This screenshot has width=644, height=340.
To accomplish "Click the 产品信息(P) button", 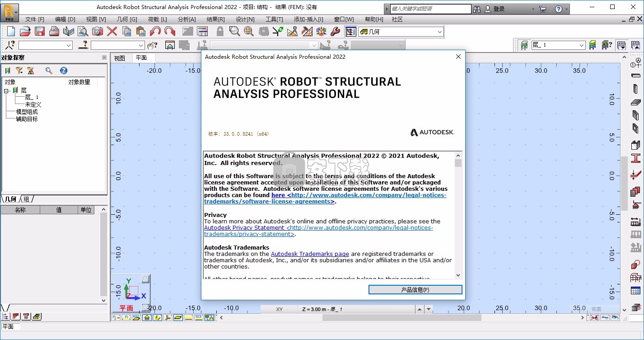I will tap(415, 290).
